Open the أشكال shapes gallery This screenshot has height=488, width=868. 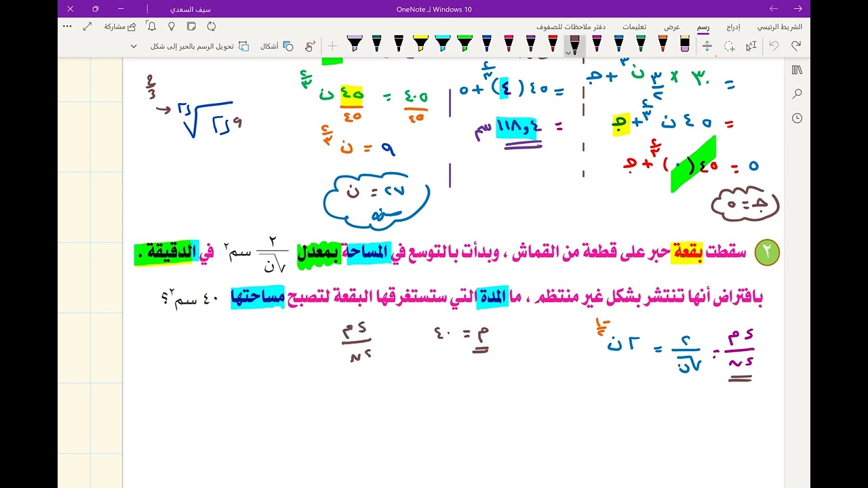tap(275, 46)
